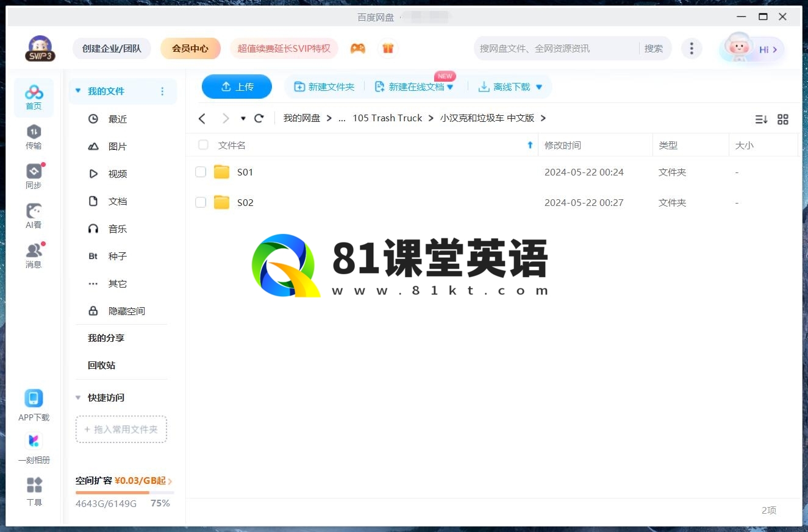The image size is (808, 532).
Task: Click the 拖入常用文件夹 drop area
Action: (x=121, y=429)
